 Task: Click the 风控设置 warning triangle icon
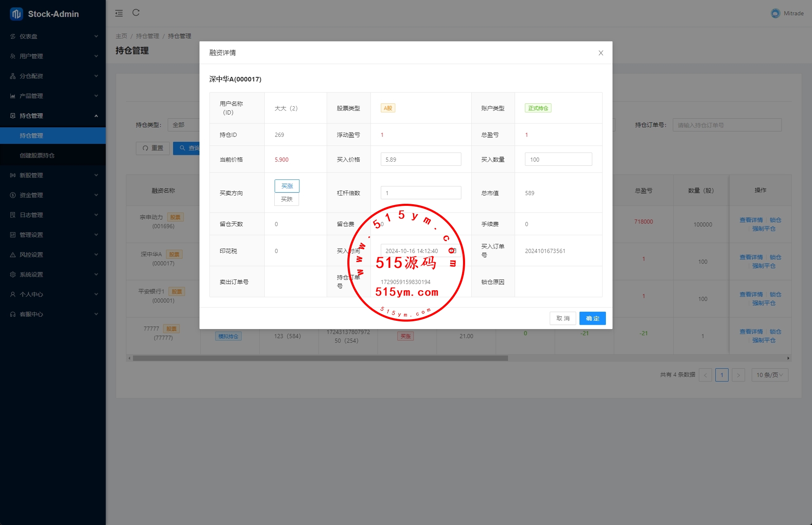point(13,255)
